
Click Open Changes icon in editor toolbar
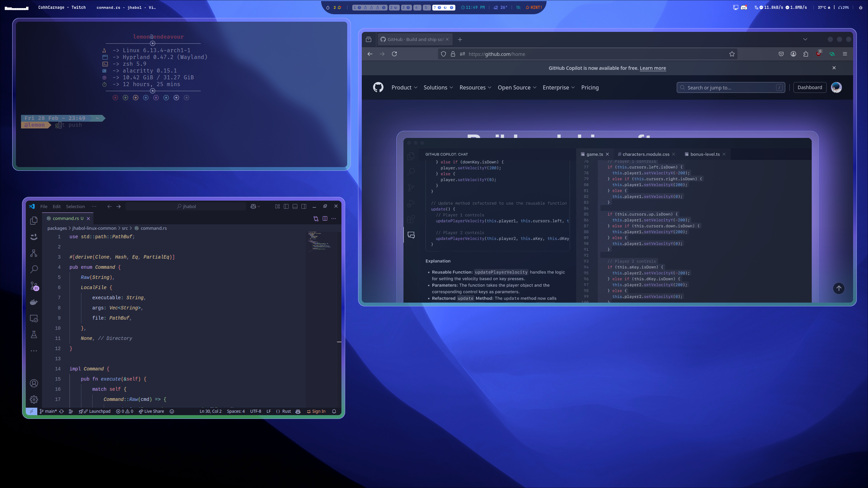[x=316, y=219]
